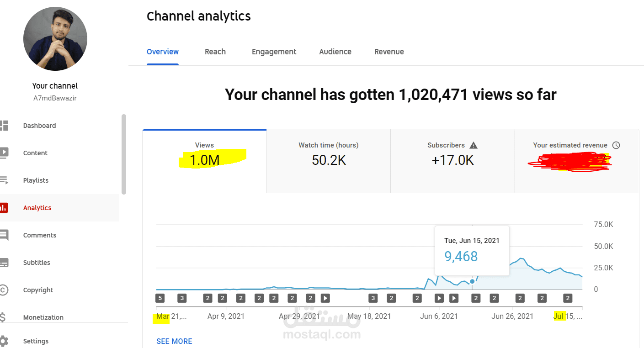644x348 pixels.
Task: Click the red Analytics bar-chart icon
Action: (4, 208)
